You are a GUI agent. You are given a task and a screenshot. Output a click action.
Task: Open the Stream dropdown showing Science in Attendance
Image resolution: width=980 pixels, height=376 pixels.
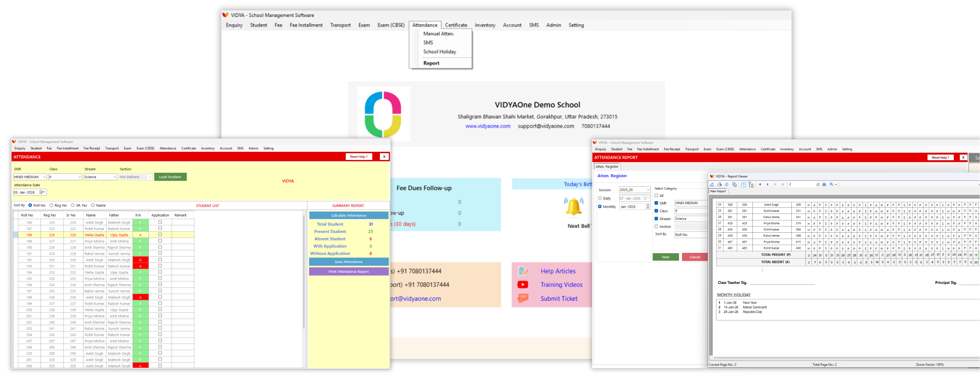(101, 177)
